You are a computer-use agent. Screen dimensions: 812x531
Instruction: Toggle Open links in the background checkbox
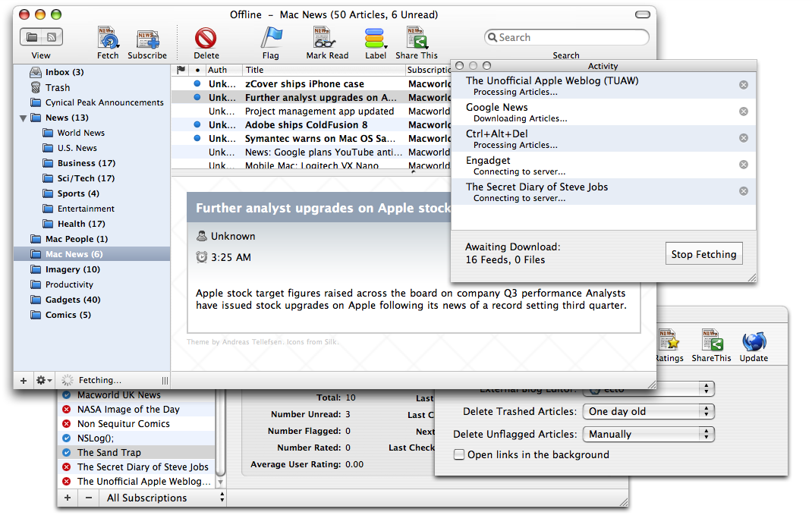459,455
